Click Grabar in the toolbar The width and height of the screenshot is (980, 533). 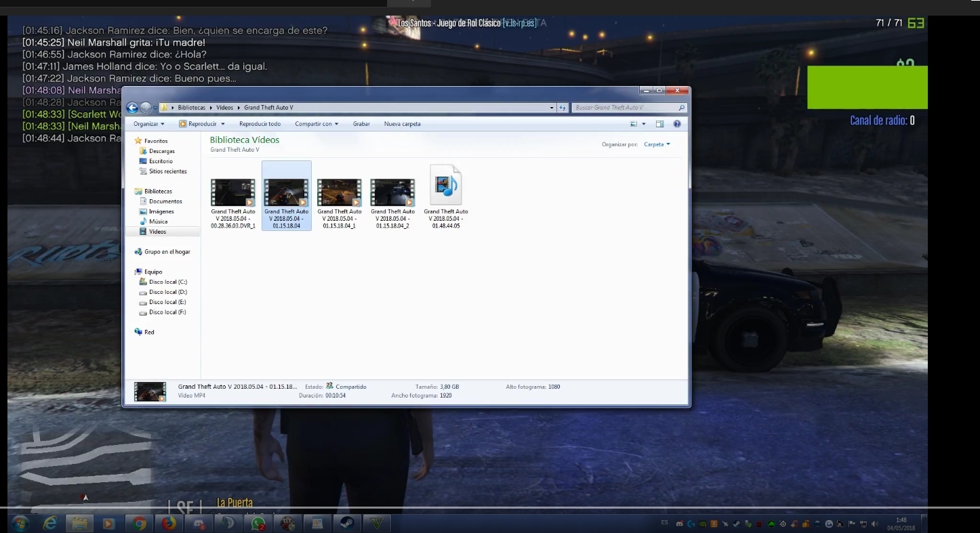pyautogui.click(x=361, y=124)
